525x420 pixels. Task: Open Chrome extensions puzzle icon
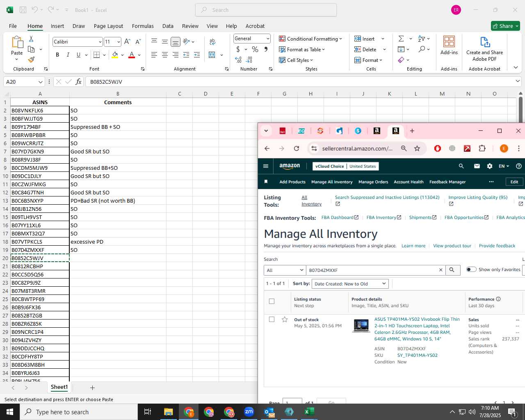(x=482, y=148)
